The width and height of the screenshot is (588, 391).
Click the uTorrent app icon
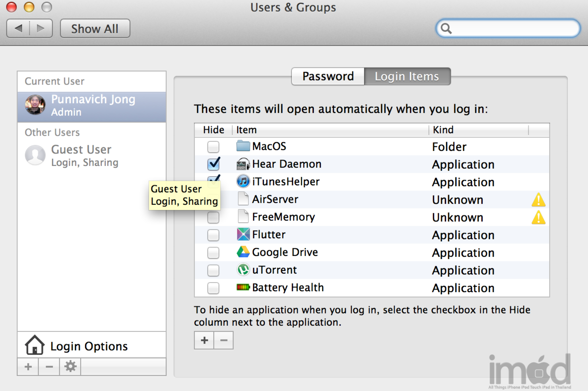pos(243,270)
